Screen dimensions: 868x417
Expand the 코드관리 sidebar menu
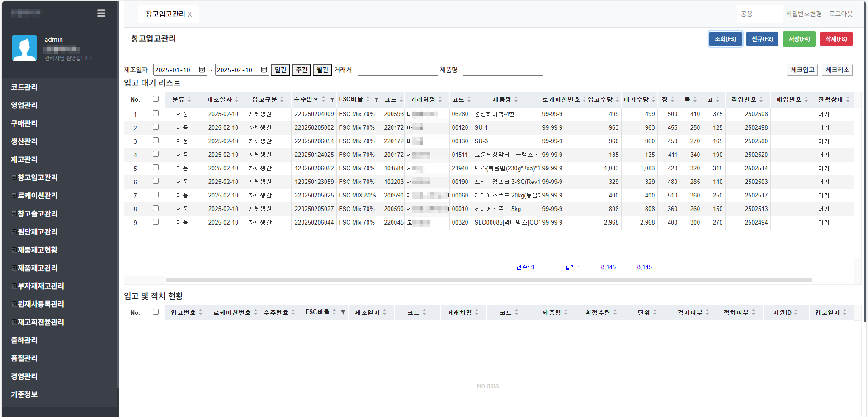[x=24, y=87]
